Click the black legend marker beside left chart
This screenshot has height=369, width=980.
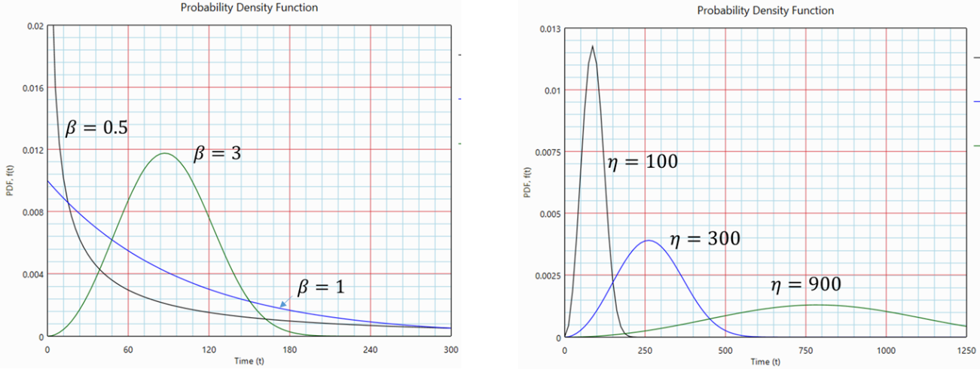[459, 56]
